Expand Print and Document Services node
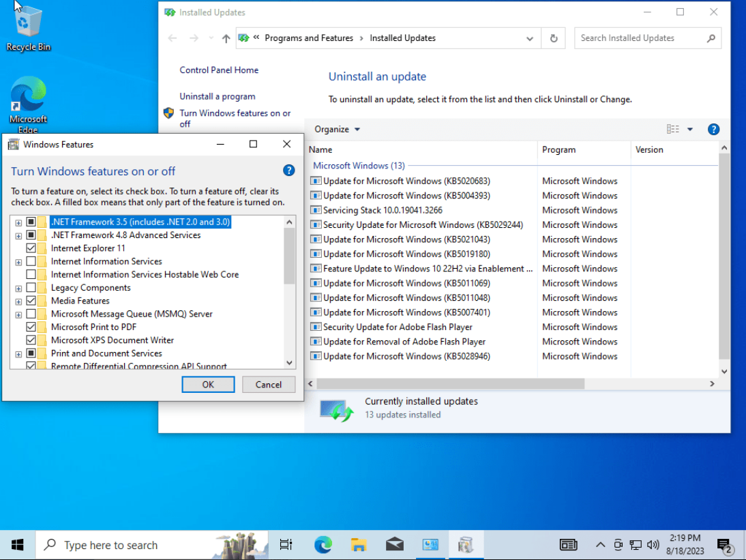This screenshot has width=746, height=560. coord(18,355)
